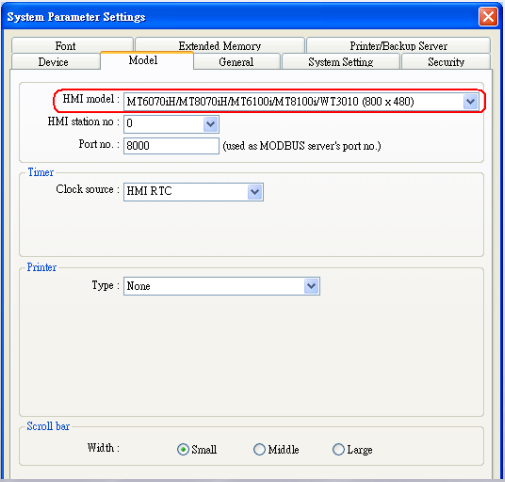Screen dimensions: 505x482
Task: Click the HMI model label
Action: [x=91, y=99]
